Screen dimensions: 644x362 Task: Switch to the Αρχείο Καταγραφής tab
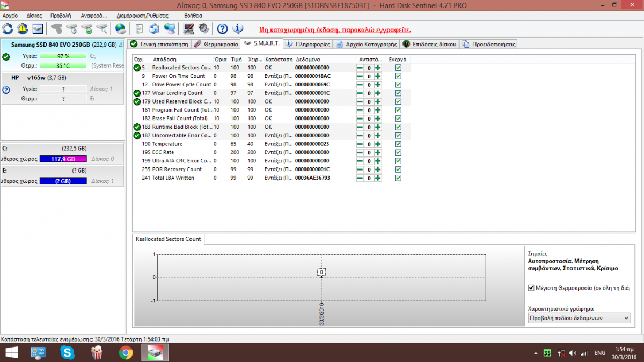[366, 44]
